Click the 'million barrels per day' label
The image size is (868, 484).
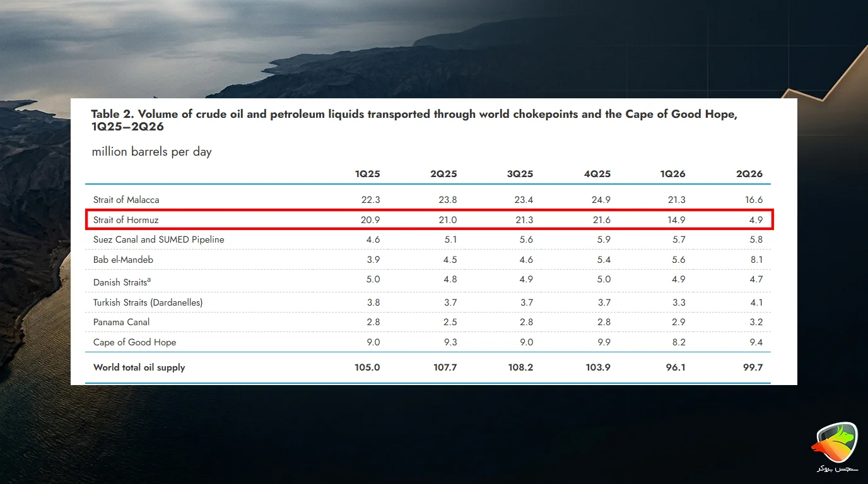click(x=152, y=152)
